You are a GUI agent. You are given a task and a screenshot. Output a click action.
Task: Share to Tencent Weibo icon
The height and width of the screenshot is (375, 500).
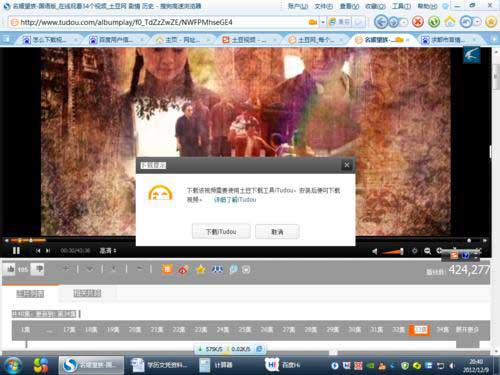(x=233, y=269)
